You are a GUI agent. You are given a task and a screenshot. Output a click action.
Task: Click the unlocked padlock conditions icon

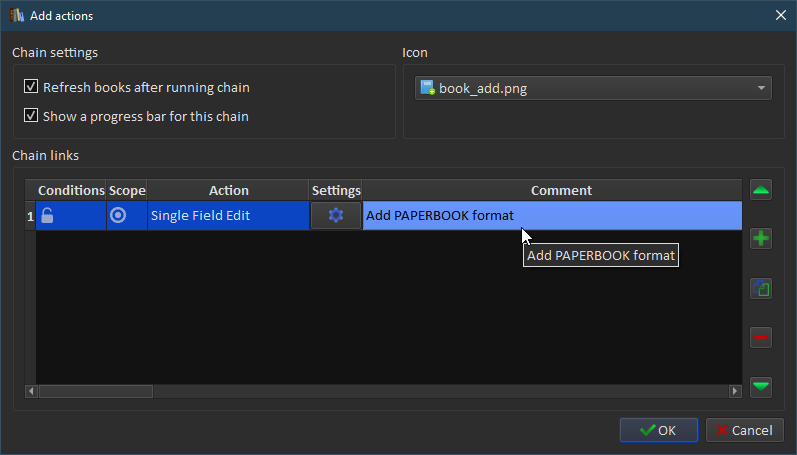(47, 216)
